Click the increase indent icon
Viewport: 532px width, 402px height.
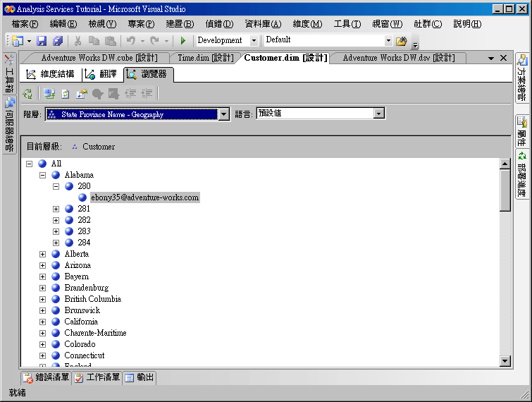147,94
